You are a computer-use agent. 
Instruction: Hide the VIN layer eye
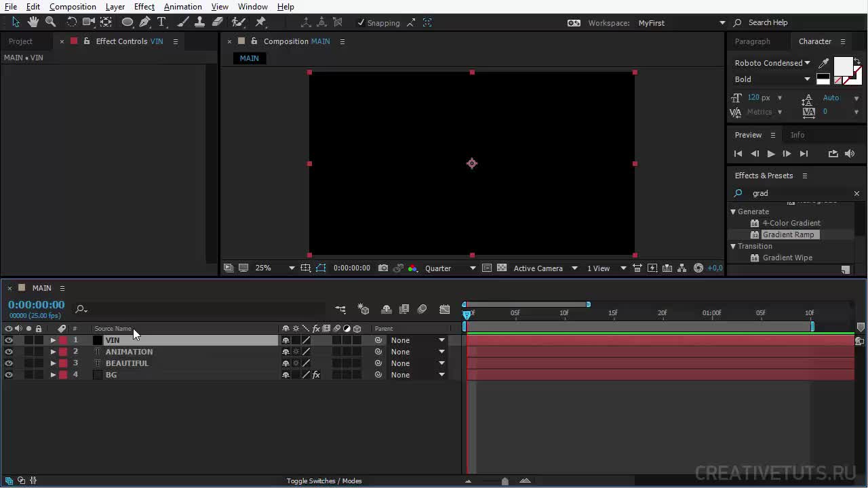[9, 340]
